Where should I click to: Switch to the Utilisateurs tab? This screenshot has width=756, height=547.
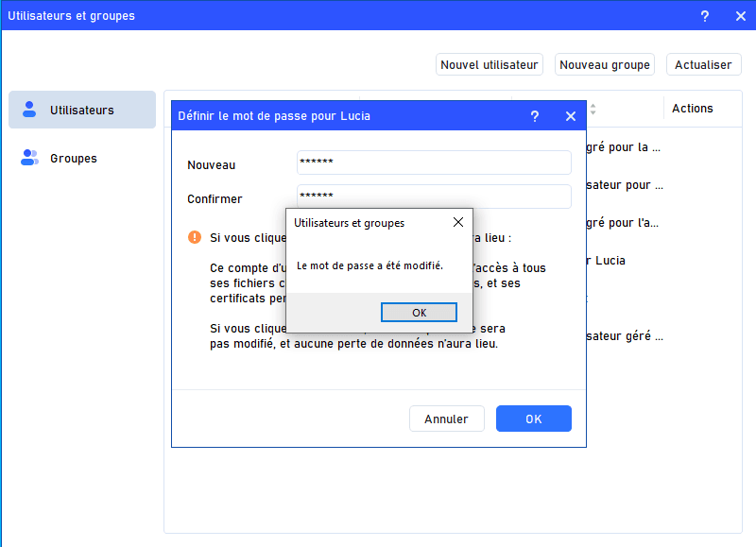82,110
